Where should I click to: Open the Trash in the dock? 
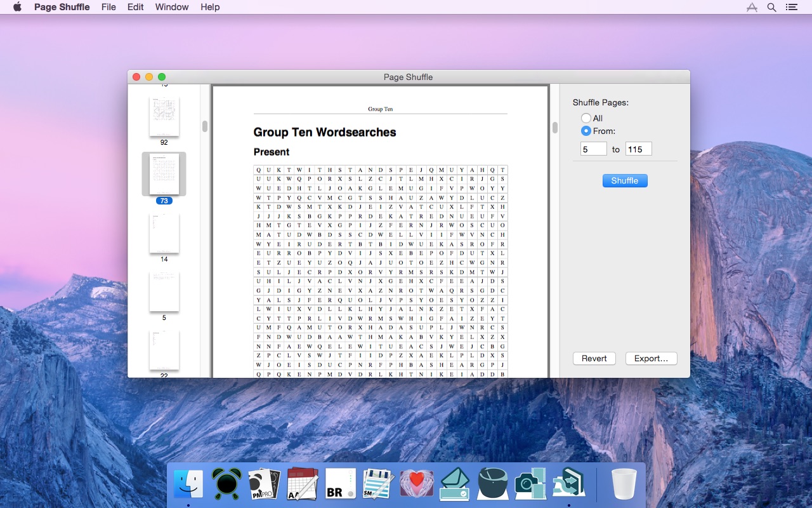click(x=624, y=484)
